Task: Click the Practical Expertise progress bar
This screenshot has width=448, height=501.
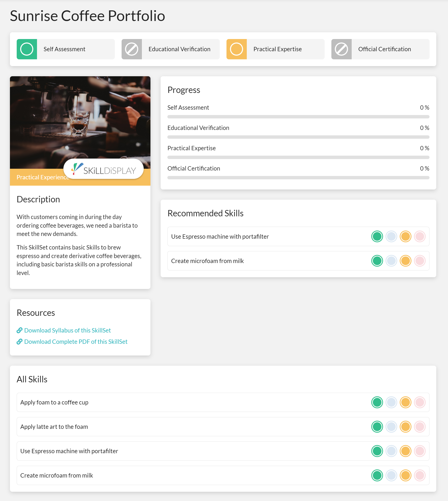Action: coord(298,157)
